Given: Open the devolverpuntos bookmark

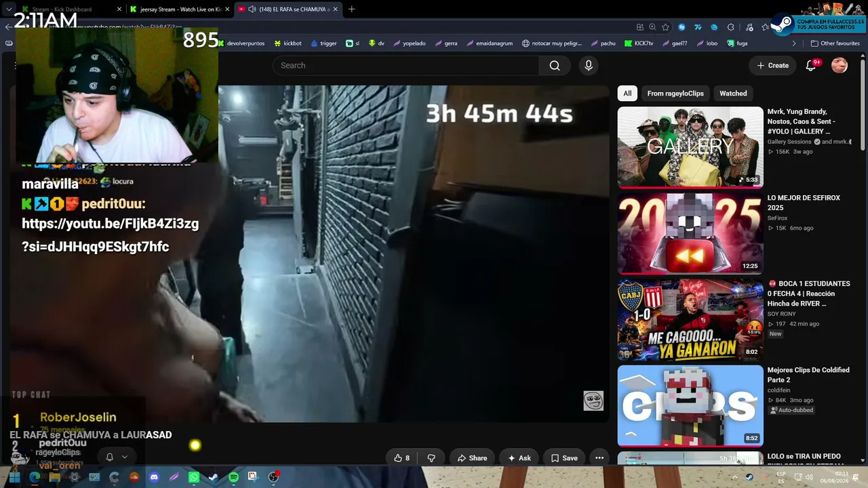Looking at the screenshot, I should pos(241,43).
